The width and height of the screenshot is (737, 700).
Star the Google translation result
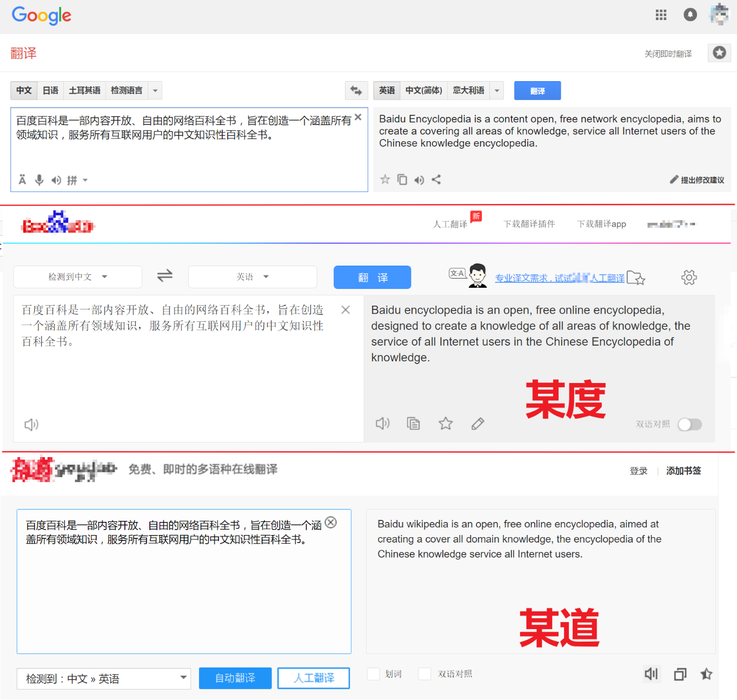tap(385, 179)
